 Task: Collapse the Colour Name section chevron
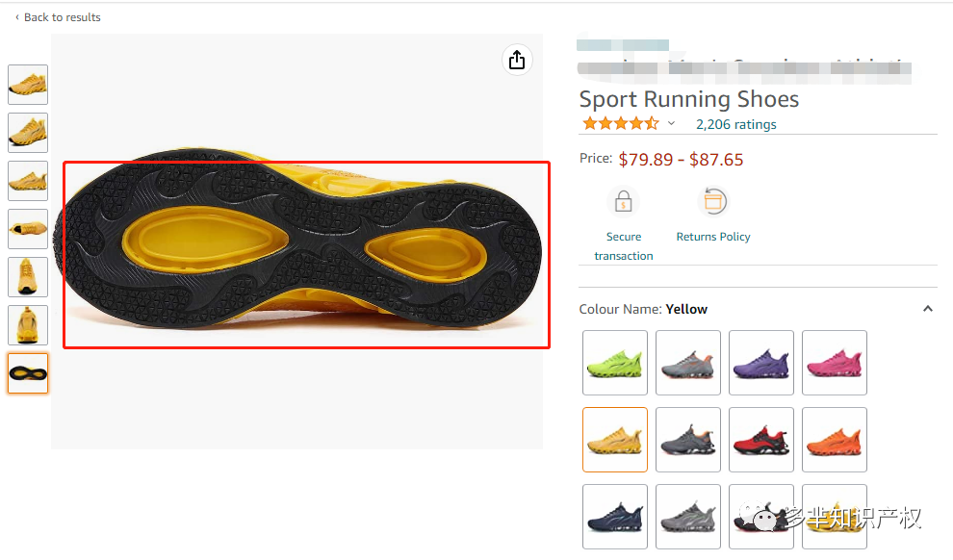927,309
